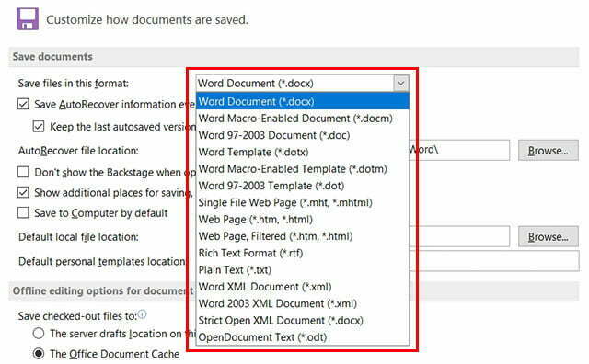Choose Word 2003 XML Document (*.xml)
Image resolution: width=589 pixels, height=364 pixels.
(303, 303)
